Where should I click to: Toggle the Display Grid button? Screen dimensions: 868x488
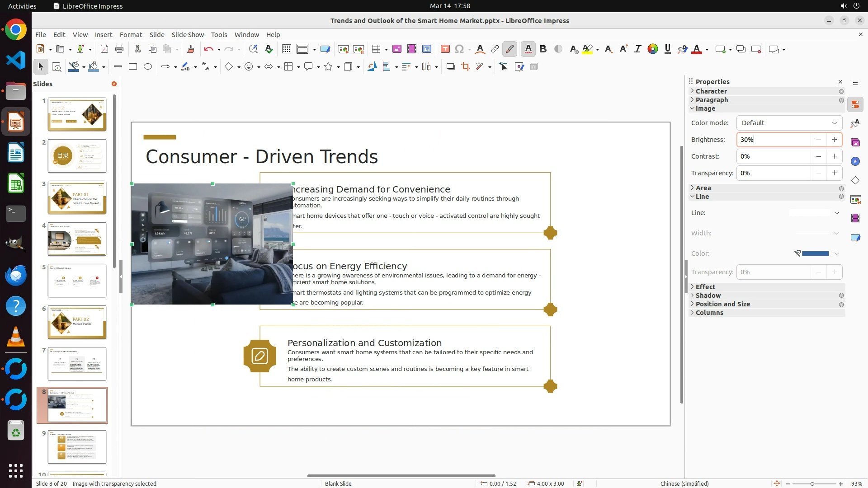[x=286, y=49]
